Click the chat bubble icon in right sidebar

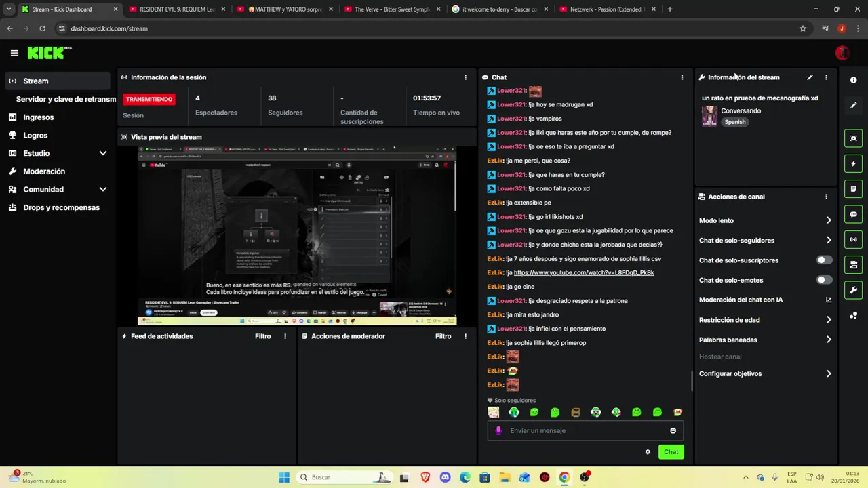(853, 214)
